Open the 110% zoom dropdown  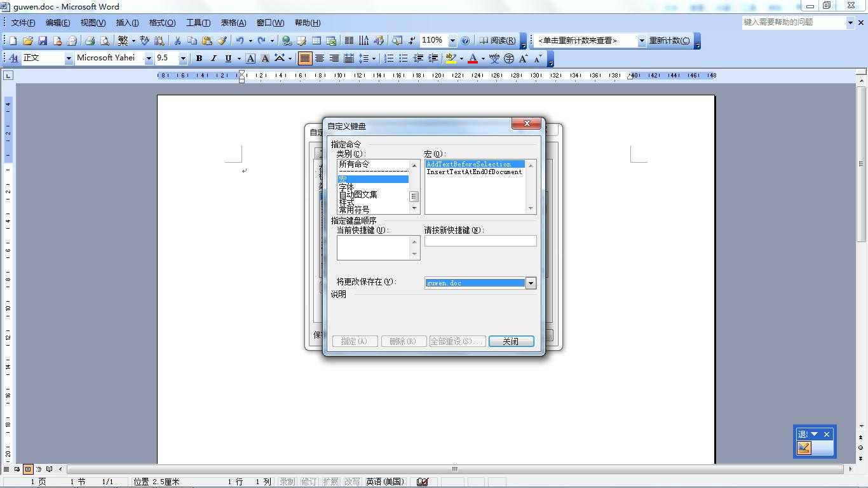452,41
